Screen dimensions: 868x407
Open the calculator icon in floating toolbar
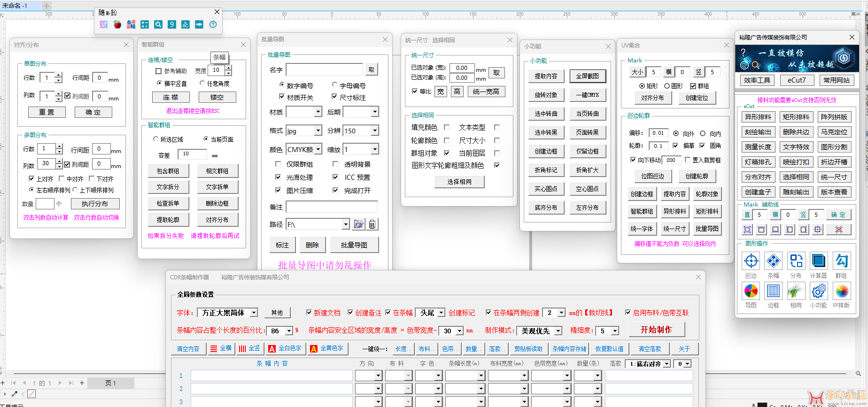(145, 24)
